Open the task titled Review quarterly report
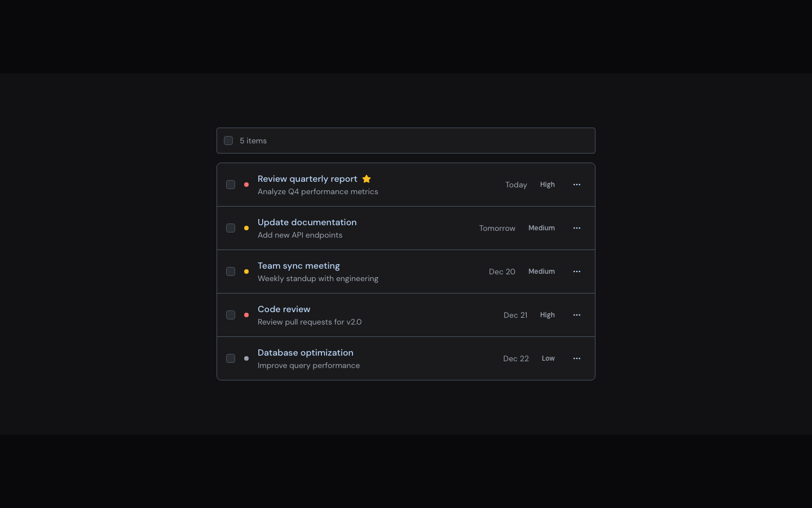 click(307, 179)
